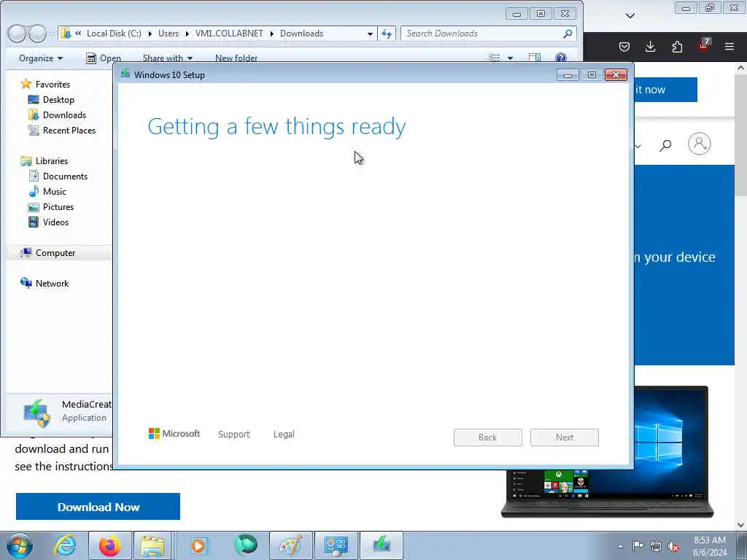The height and width of the screenshot is (560, 747).
Task: Click the Support link in Setup
Action: pyautogui.click(x=234, y=435)
